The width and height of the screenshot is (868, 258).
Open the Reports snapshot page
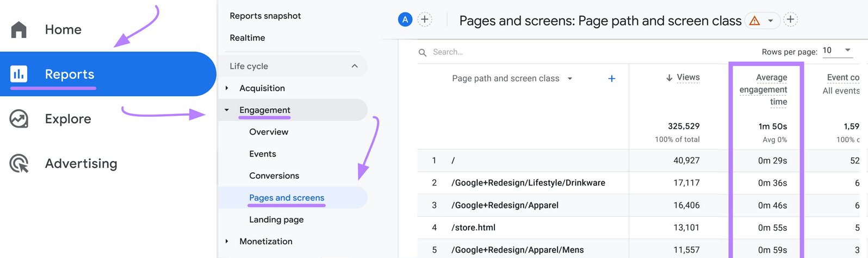click(x=265, y=16)
